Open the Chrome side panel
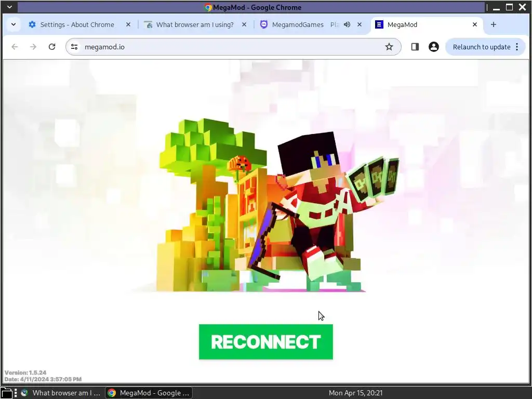 click(415, 47)
